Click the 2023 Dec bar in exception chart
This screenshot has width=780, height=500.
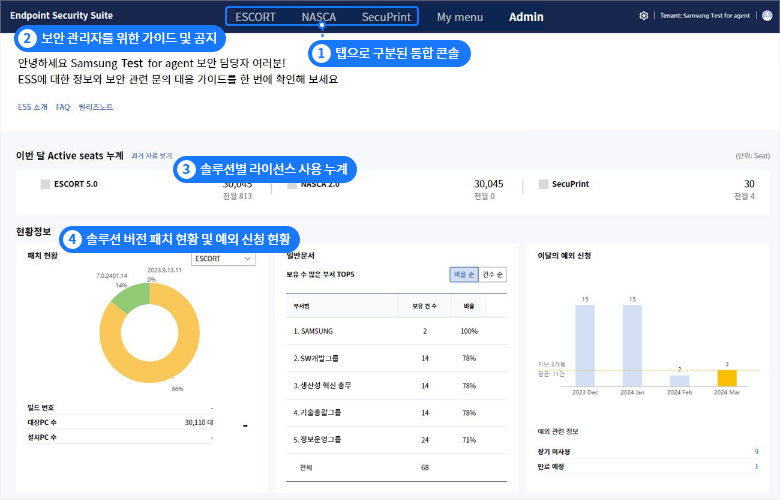click(585, 346)
